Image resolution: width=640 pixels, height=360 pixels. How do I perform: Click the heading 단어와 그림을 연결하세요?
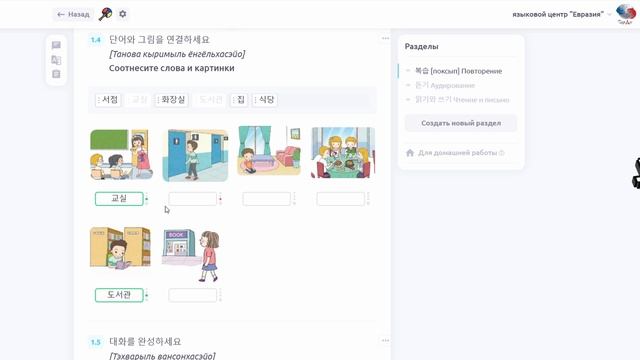159,40
